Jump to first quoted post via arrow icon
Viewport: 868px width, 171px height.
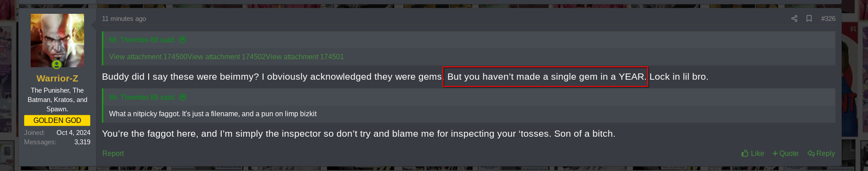[183, 40]
